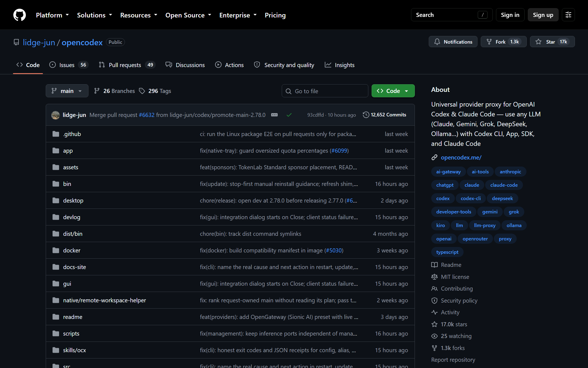The height and width of the screenshot is (368, 588).
Task: Click the Security policy shield icon
Action: [x=434, y=300]
